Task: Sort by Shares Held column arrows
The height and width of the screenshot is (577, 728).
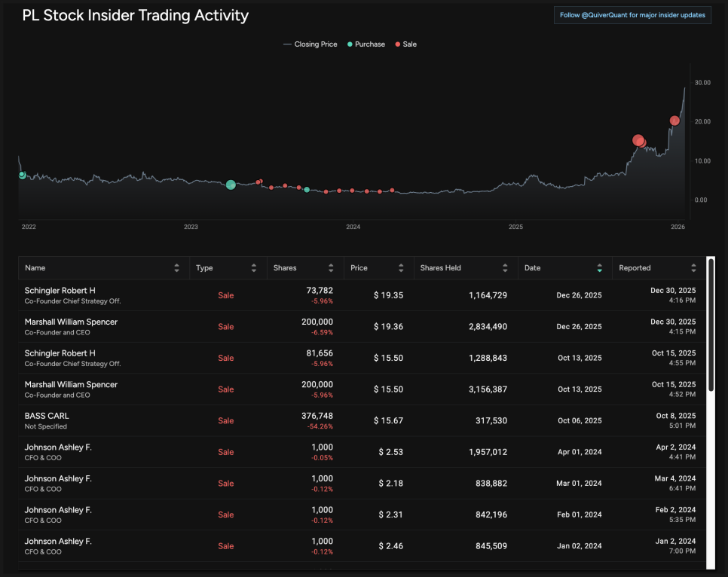Action: click(505, 268)
